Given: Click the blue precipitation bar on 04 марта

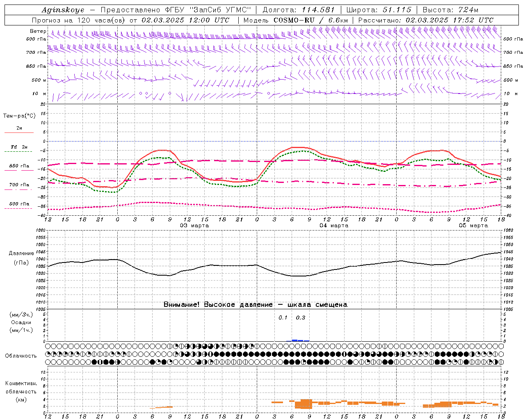Looking at the screenshot, I should 297,340.
